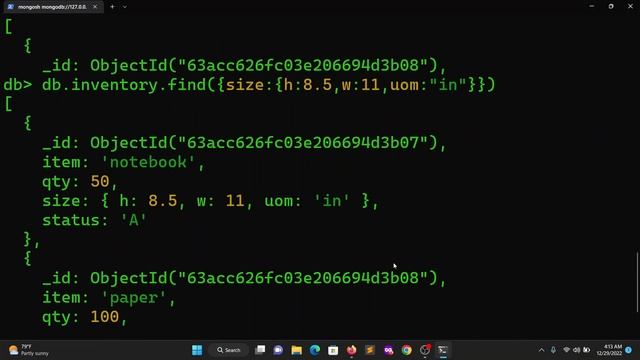Open the round icon with red badge
This screenshot has height=360, width=640.
(x=425, y=350)
